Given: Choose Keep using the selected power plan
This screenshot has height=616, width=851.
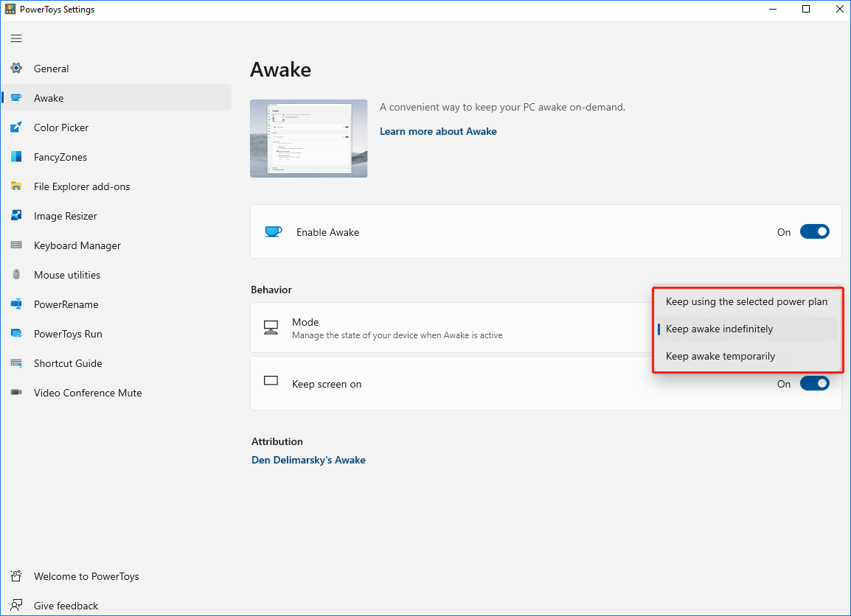Looking at the screenshot, I should tap(747, 301).
